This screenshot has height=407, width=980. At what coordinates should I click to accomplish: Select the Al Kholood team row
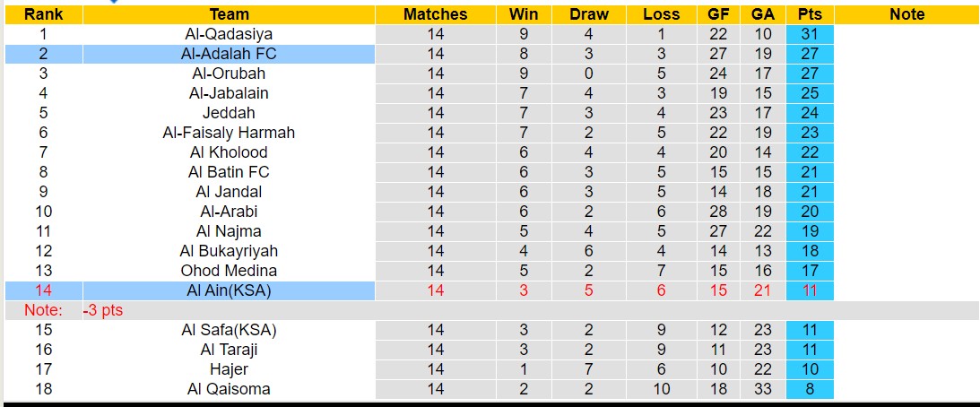tap(229, 152)
